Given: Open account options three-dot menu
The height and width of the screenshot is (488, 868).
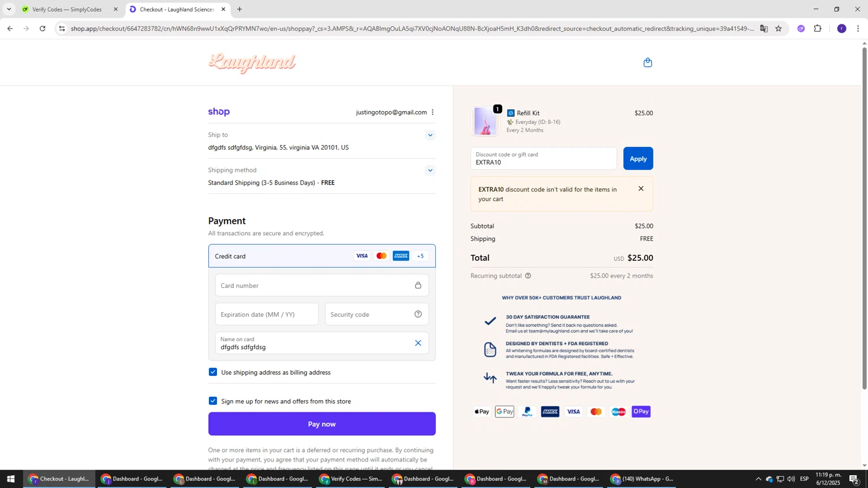Looking at the screenshot, I should click(432, 112).
